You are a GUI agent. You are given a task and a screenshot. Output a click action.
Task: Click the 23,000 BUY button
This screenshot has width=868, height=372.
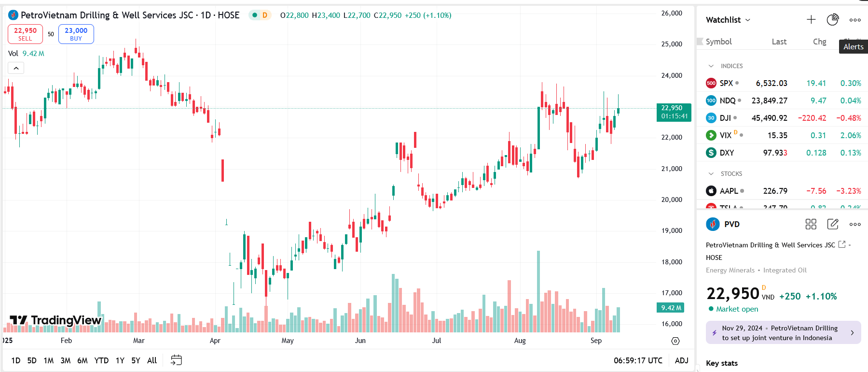76,34
